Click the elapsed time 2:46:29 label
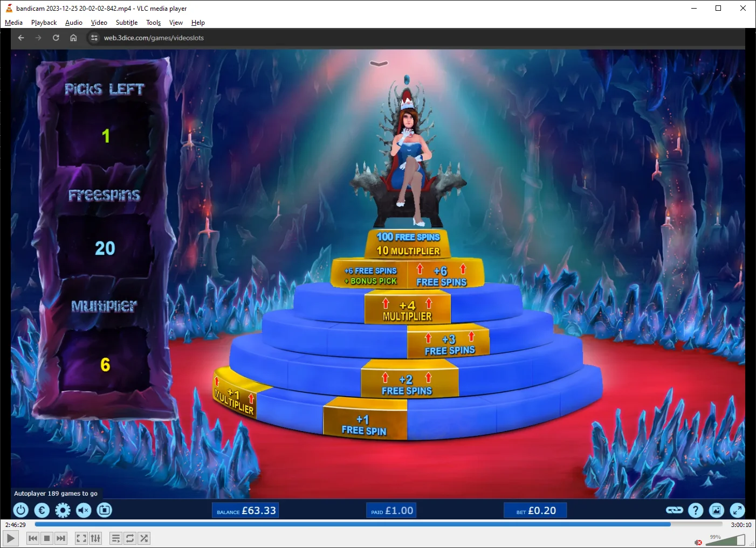The image size is (756, 548). coord(16,525)
